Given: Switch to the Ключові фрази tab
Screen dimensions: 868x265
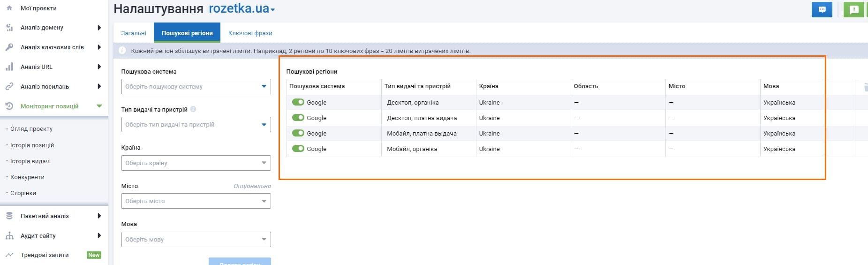Looking at the screenshot, I should click(250, 33).
